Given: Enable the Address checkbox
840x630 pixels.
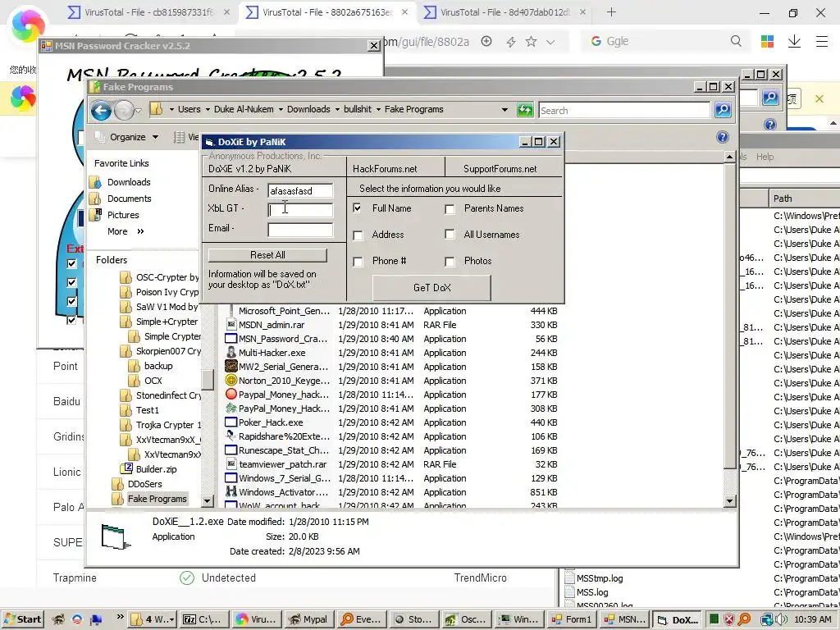Looking at the screenshot, I should [x=358, y=235].
